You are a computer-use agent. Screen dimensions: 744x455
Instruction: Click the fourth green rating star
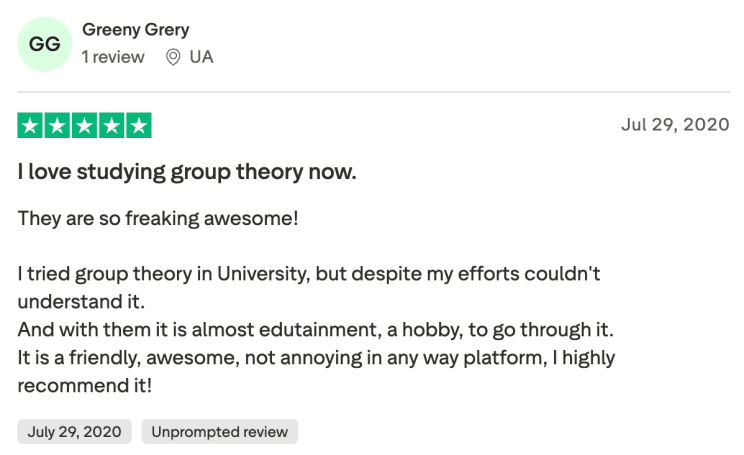(111, 126)
